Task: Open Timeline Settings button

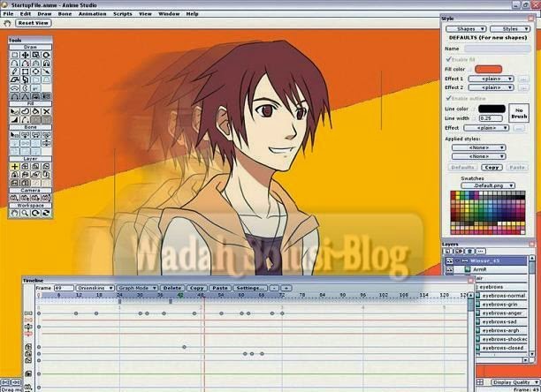Action: coord(250,288)
